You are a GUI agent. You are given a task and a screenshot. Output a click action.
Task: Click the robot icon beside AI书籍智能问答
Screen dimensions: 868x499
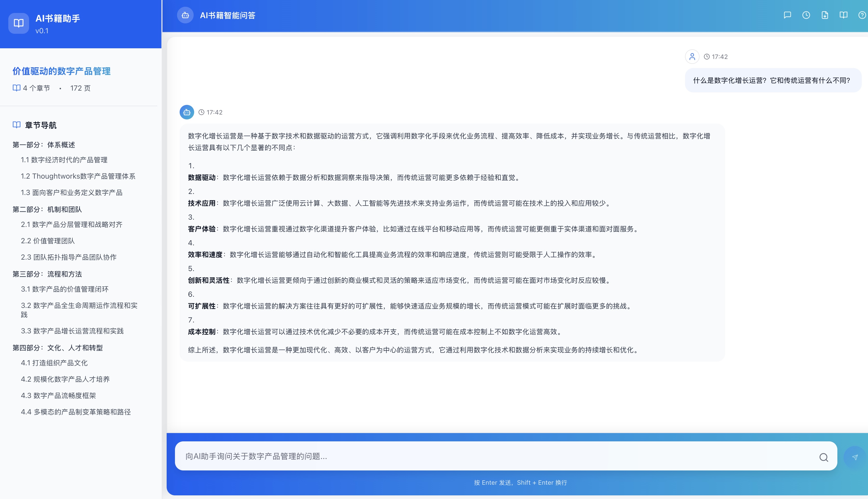pos(185,15)
